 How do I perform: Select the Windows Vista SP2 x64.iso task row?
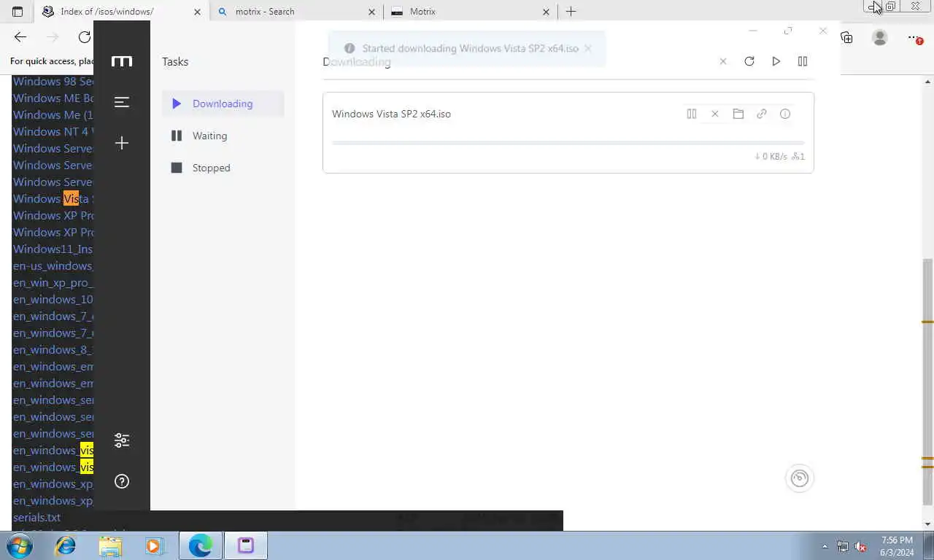coord(568,133)
